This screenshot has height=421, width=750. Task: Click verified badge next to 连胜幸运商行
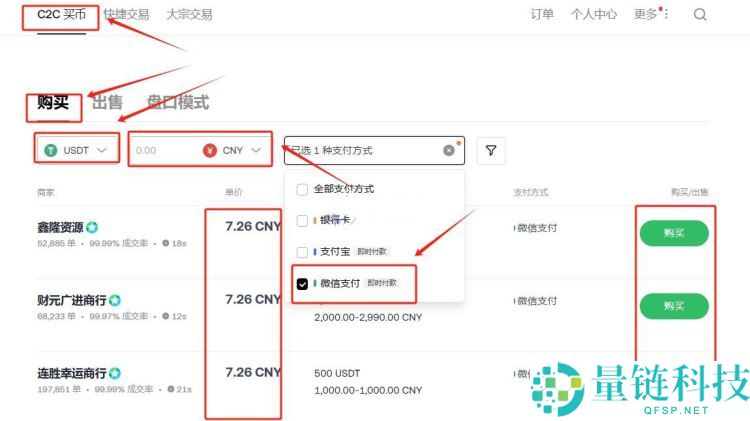pos(115,373)
